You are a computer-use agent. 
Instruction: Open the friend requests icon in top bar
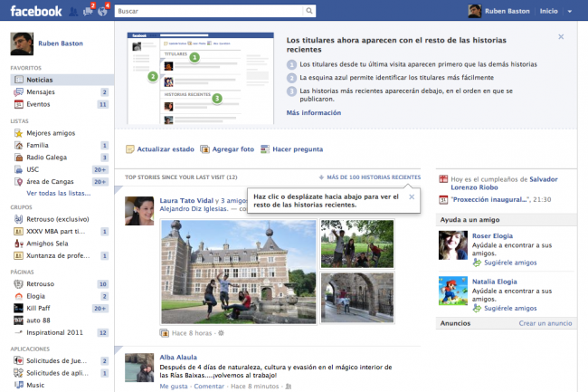coord(73,12)
